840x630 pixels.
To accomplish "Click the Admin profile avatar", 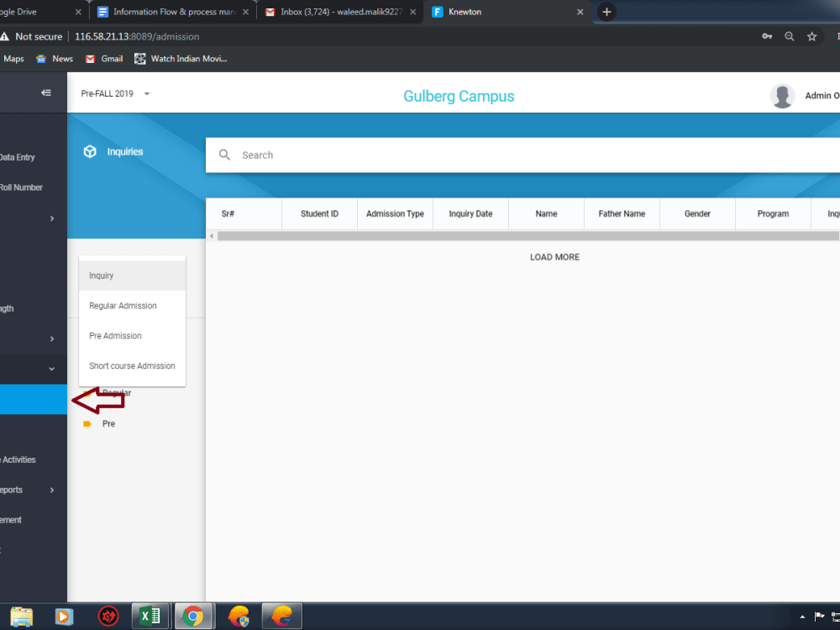I will tap(782, 96).
